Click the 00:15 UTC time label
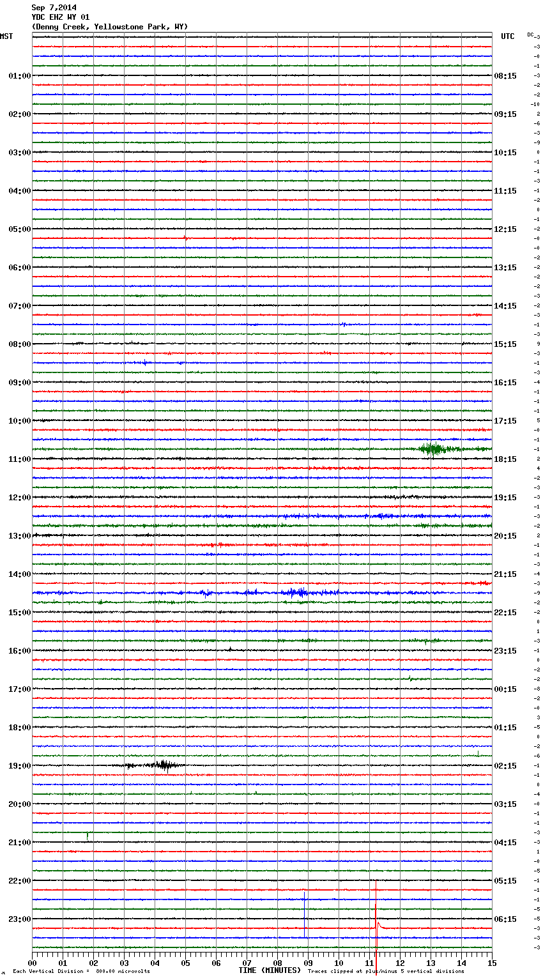This screenshot has height=980, width=543. 505,689
